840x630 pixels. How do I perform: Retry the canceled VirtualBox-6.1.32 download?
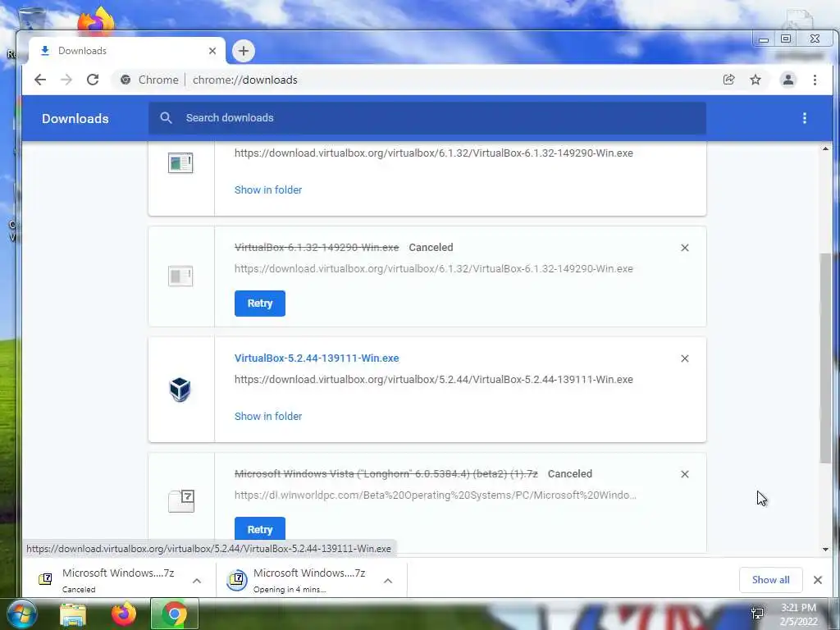coord(260,304)
